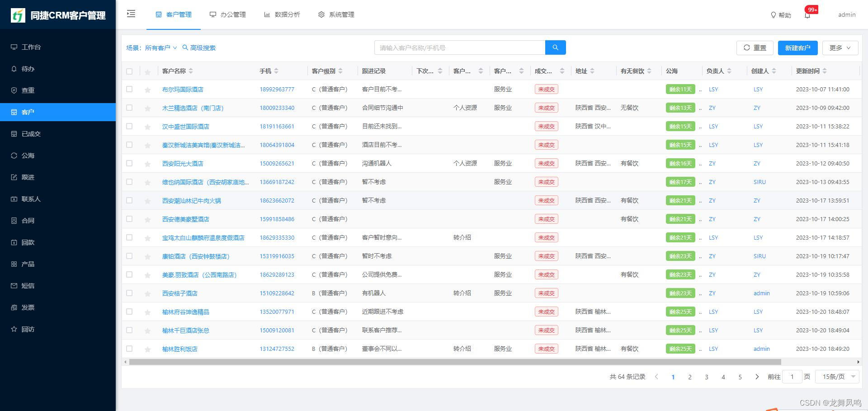Screen dimensions: 868x411
Task: Star the 西安阳光大酒店 customer row
Action: (x=147, y=164)
